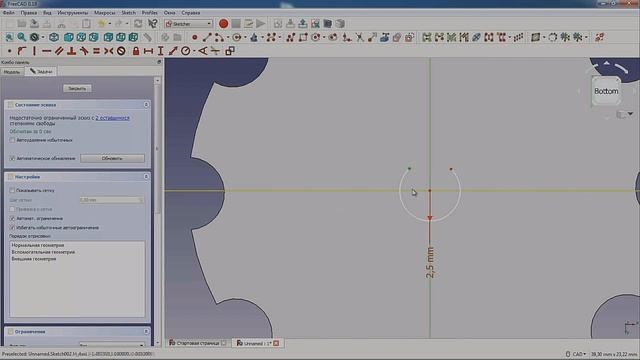640x360 pixels.
Task: Open the arc tool dropdown arrow
Action: 228,38
